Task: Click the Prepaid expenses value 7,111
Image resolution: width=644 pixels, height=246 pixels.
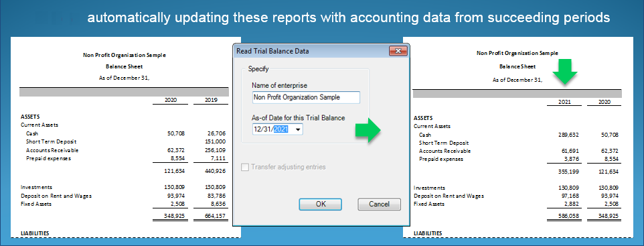Action: 218,158
